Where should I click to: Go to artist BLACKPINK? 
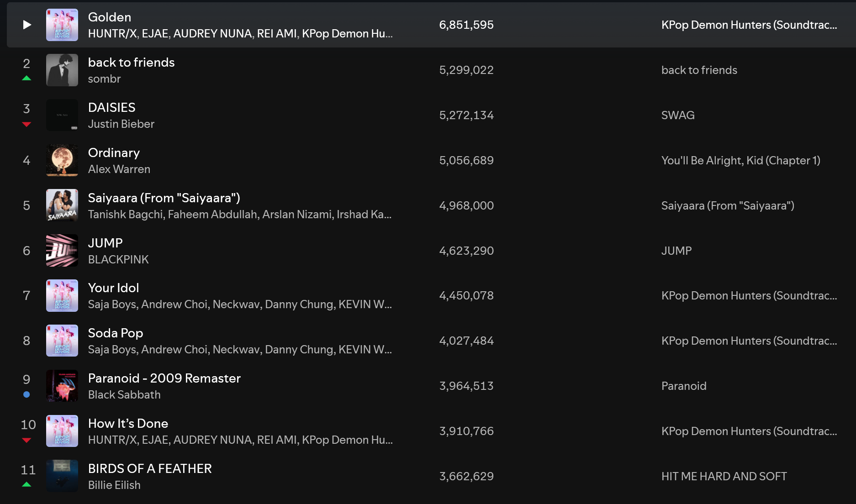click(118, 259)
